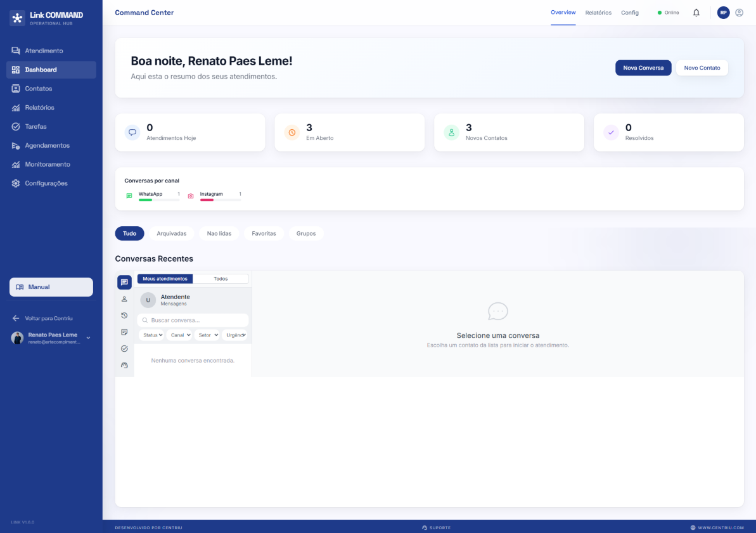Click the LINK V1.6.0 version label
This screenshot has width=756, height=533.
tap(23, 522)
